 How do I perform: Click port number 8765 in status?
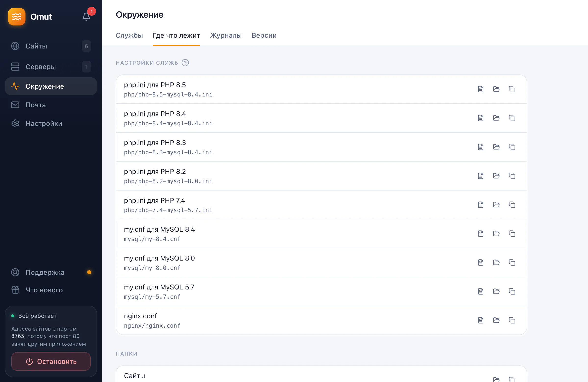coord(18,336)
